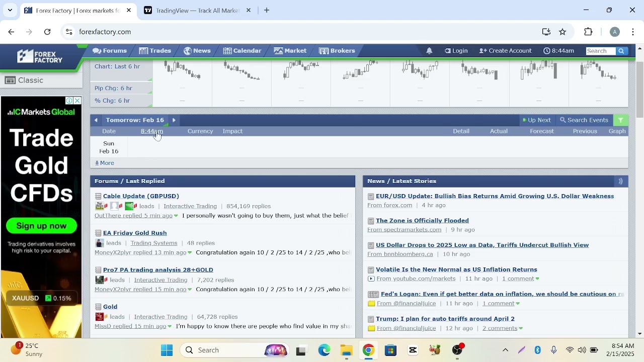Click the Login link

(x=456, y=51)
